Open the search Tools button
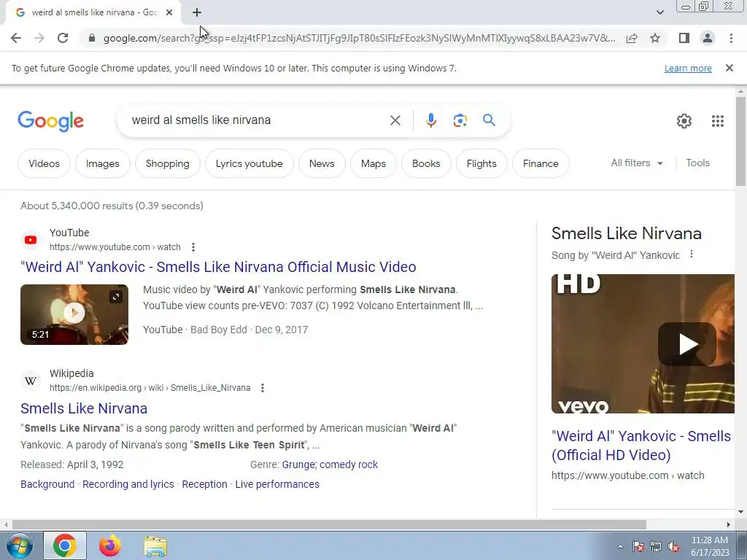 697,163
